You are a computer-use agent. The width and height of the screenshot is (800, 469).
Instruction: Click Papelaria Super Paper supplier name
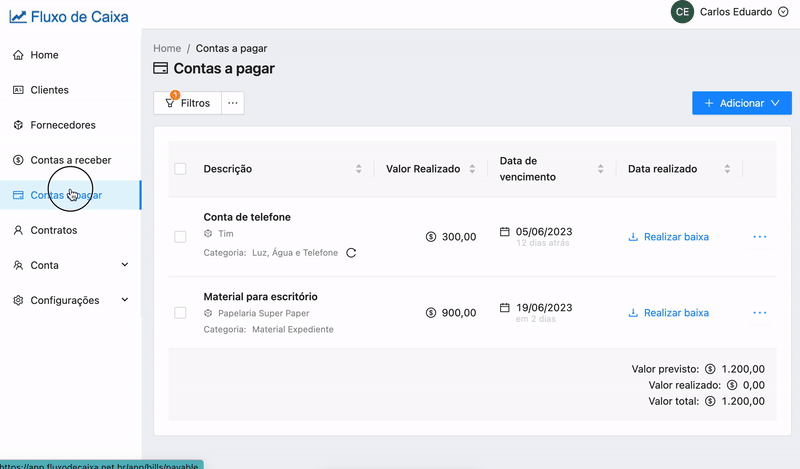[264, 313]
